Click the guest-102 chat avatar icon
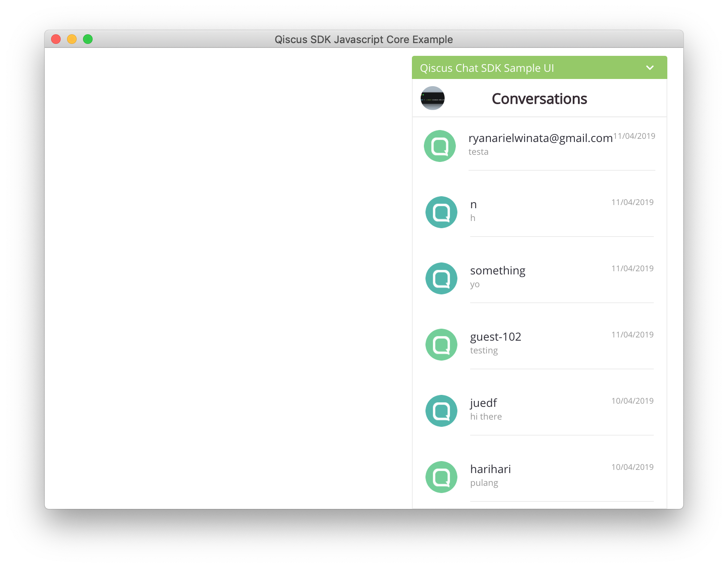 click(x=441, y=345)
